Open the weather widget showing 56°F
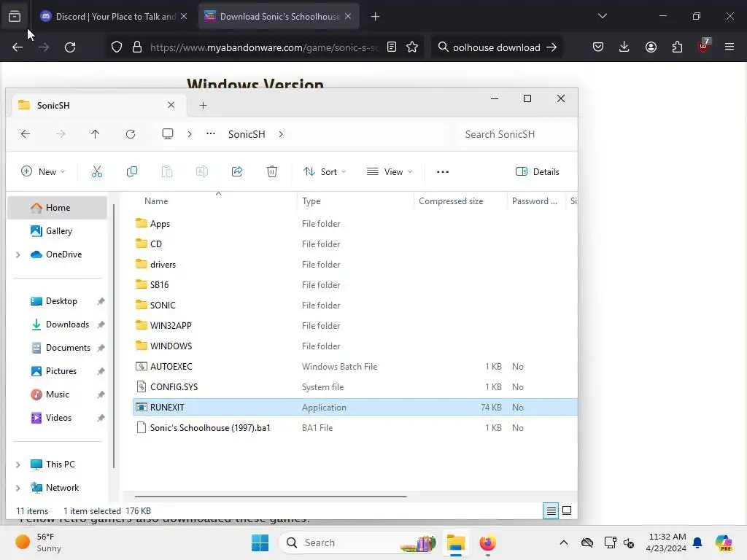 (x=38, y=542)
